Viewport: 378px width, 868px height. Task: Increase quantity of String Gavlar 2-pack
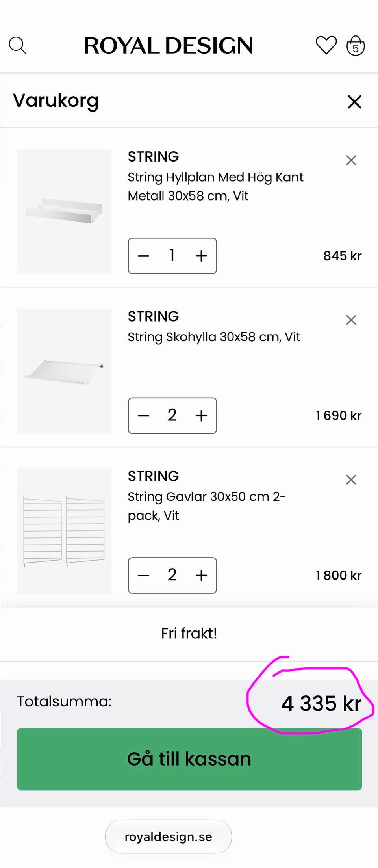click(x=201, y=575)
